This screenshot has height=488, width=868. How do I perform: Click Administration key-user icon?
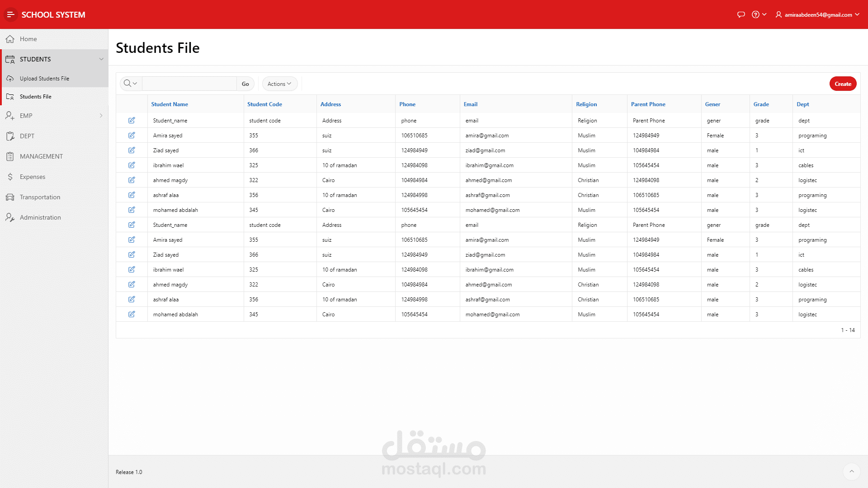(x=10, y=218)
